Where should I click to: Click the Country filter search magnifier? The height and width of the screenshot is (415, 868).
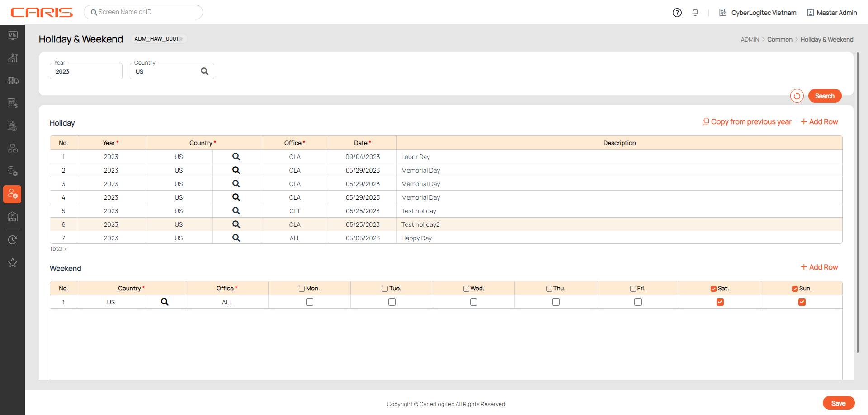(204, 71)
